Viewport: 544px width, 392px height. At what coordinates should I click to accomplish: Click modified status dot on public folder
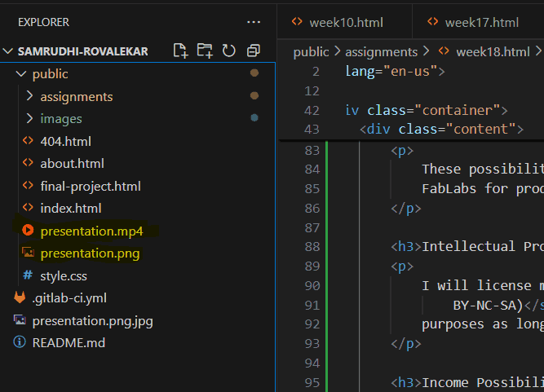coord(254,73)
